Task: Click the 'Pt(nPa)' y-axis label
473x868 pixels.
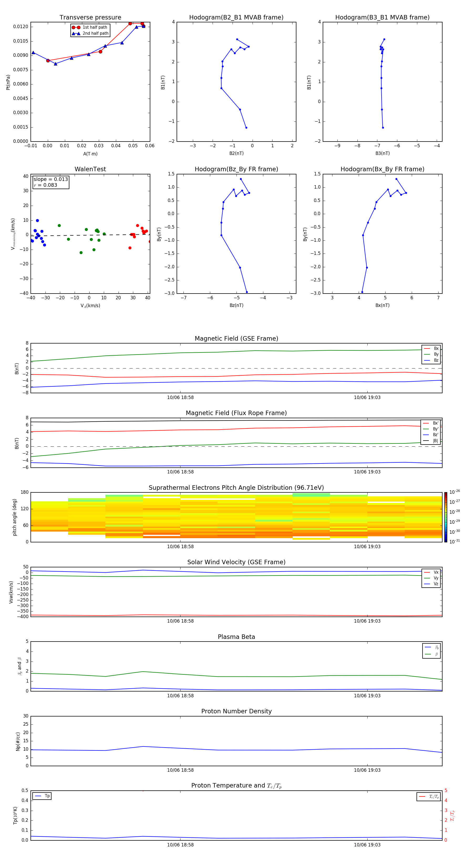Action: point(8,82)
